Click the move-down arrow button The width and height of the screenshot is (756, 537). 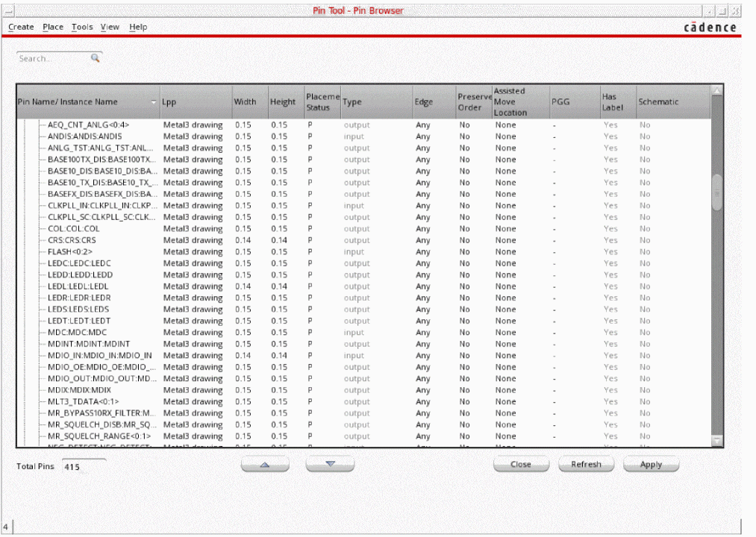(331, 464)
